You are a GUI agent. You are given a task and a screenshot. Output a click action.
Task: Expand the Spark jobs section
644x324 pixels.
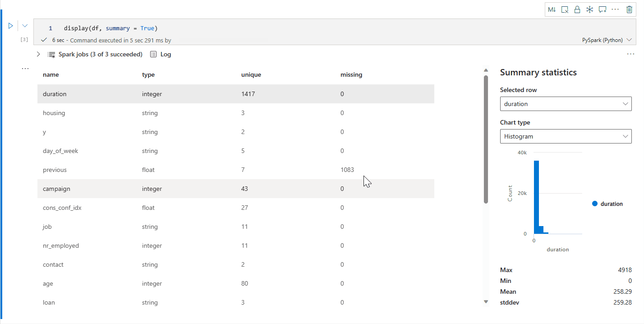pos(38,54)
